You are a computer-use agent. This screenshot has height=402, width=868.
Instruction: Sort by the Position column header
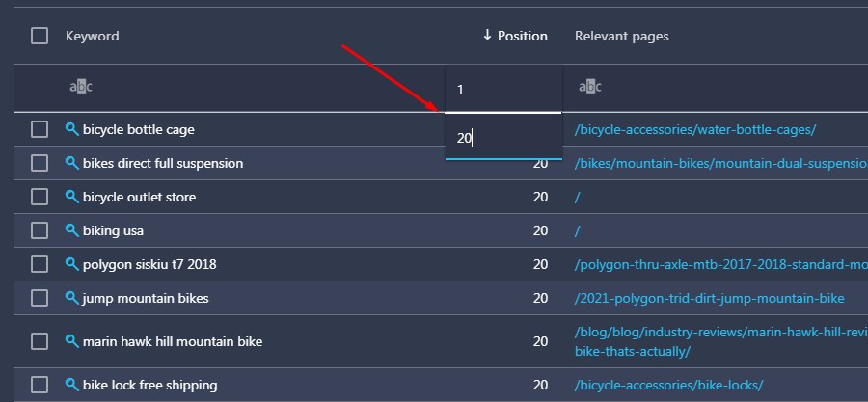pyautogui.click(x=515, y=36)
